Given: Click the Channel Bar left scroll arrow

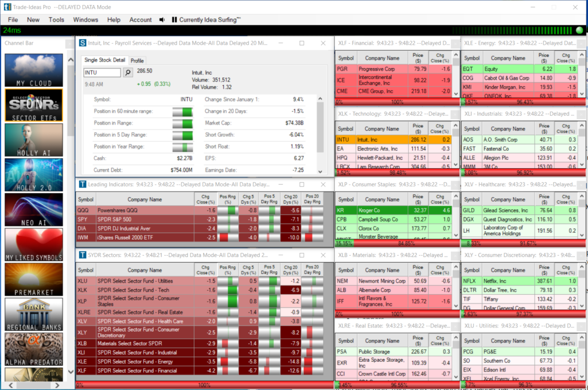Looking at the screenshot, I should (10, 385).
